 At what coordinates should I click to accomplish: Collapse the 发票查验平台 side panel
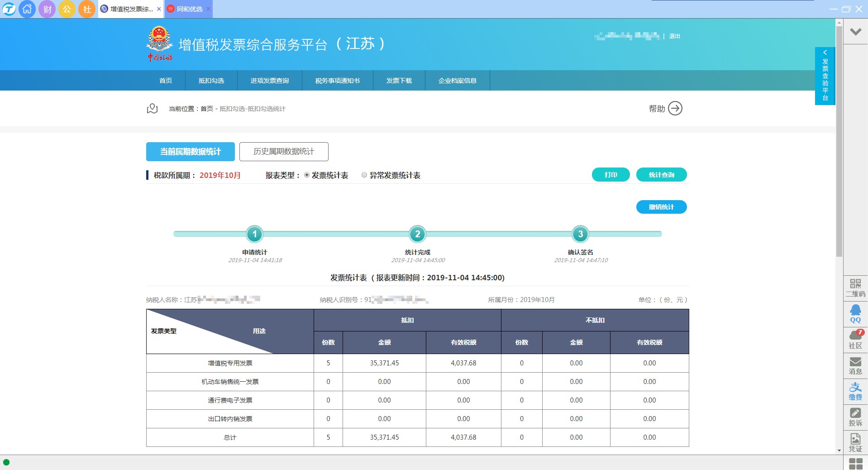click(825, 53)
